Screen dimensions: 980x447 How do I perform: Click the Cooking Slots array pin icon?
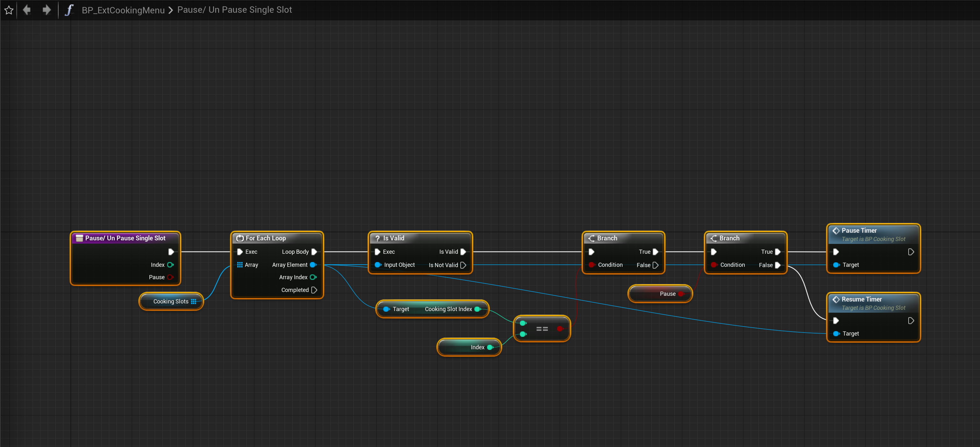coord(194,301)
